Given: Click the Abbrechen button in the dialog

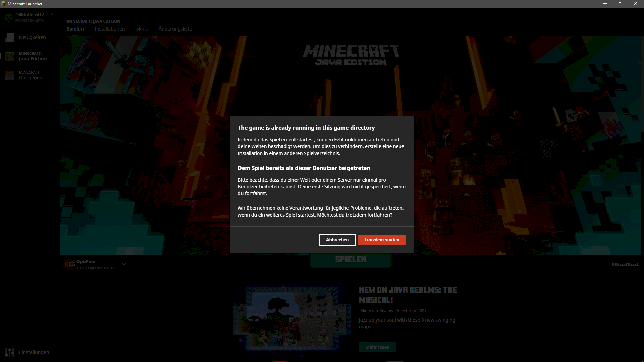Looking at the screenshot, I should click(x=337, y=240).
